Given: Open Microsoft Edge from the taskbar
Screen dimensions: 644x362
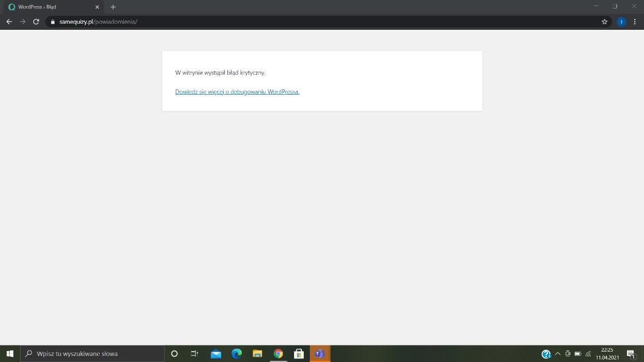Looking at the screenshot, I should point(236,353).
